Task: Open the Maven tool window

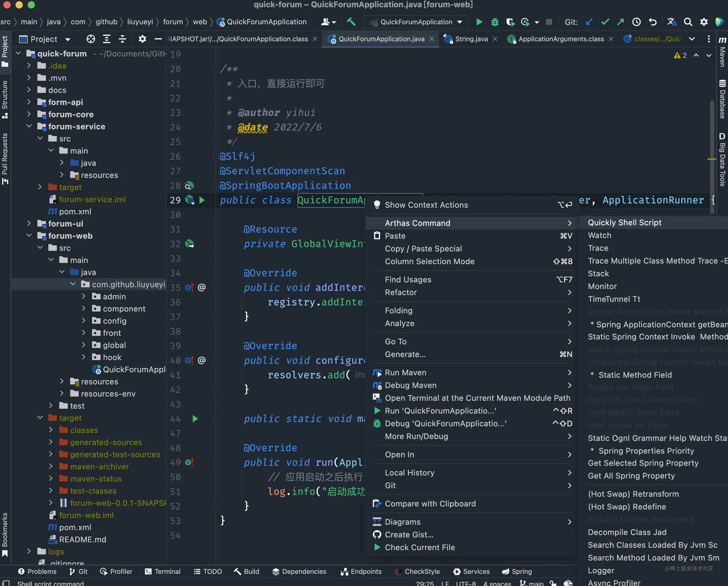Action: click(x=722, y=52)
